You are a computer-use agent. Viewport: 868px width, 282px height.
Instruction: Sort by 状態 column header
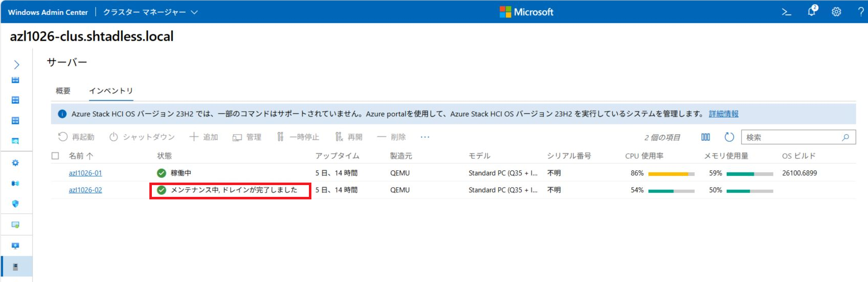(164, 156)
